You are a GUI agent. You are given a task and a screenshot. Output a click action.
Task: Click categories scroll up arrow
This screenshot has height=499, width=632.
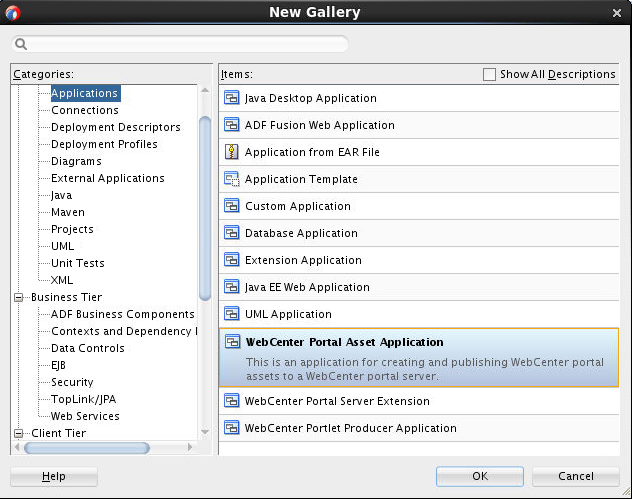205,90
